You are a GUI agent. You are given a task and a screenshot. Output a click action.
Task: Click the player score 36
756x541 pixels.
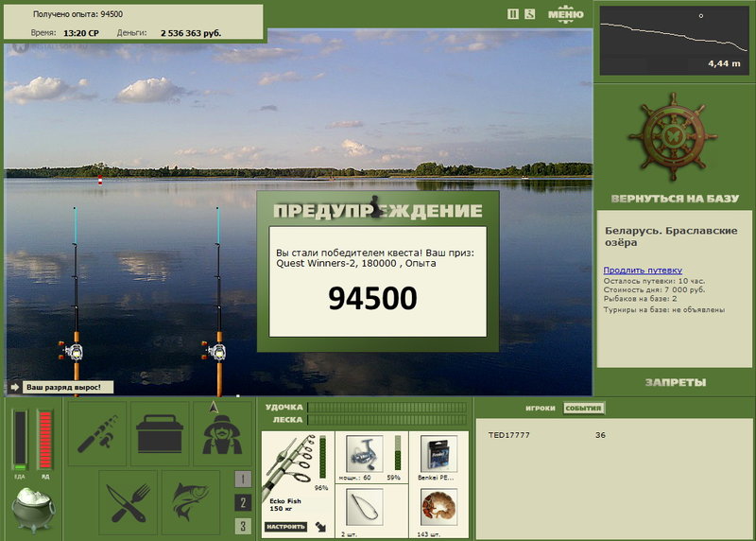pos(600,435)
